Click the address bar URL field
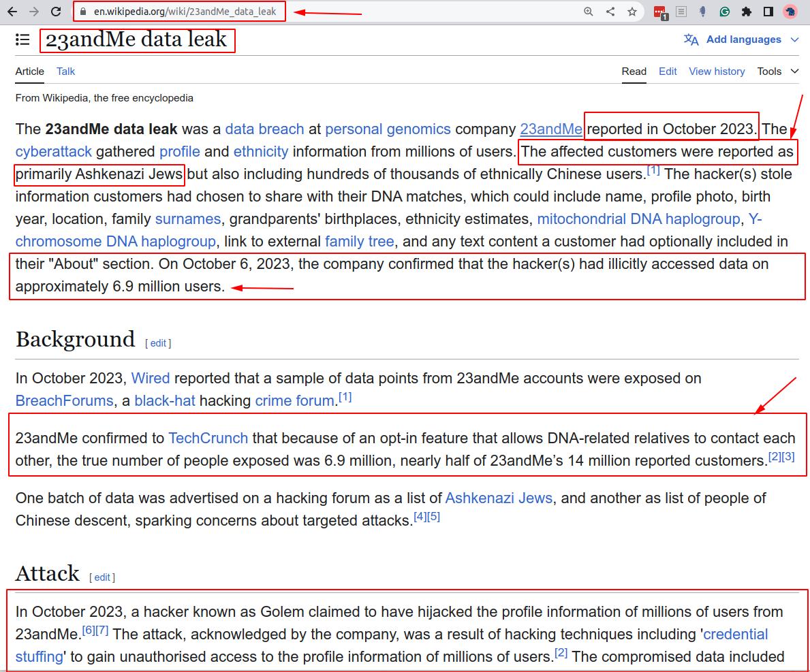Screen dimensions: 810x672 [185, 12]
